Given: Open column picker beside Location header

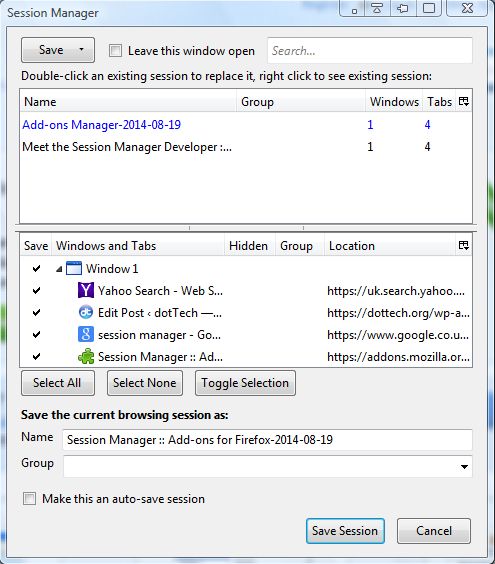Looking at the screenshot, I should [464, 246].
